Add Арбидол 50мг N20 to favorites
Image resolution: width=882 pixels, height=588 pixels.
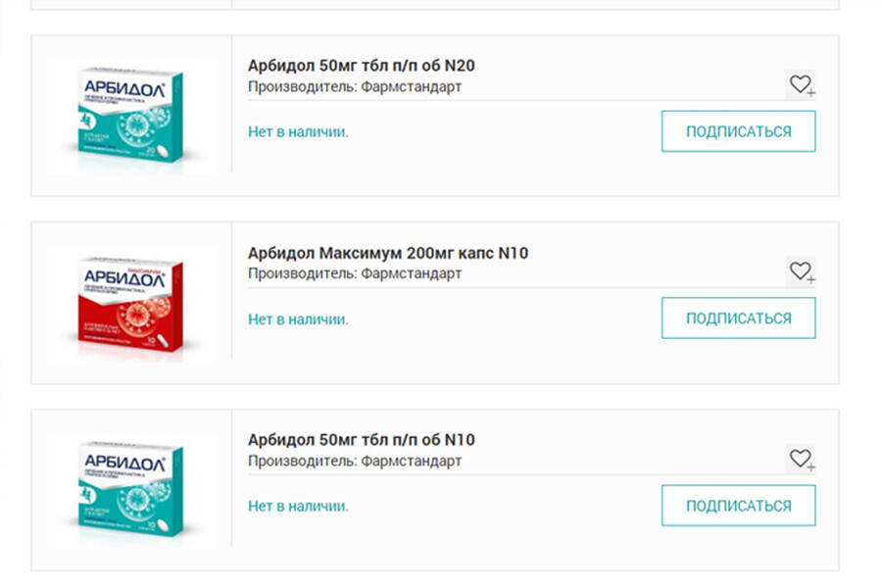pos(801,84)
